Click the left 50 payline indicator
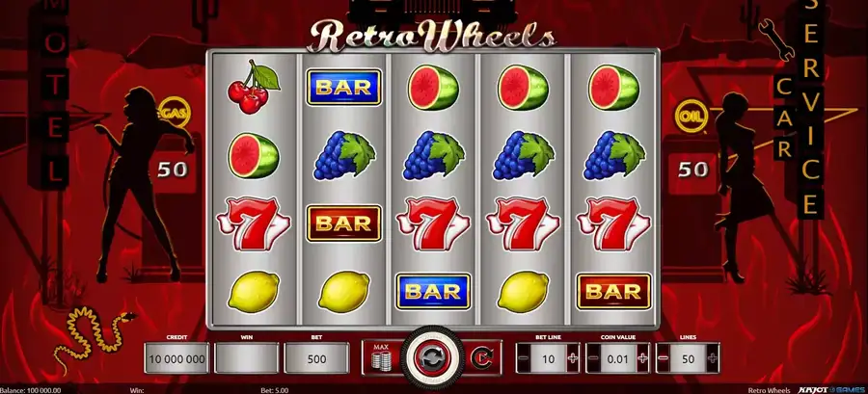Viewport: 868px width, 394px height. 173,170
